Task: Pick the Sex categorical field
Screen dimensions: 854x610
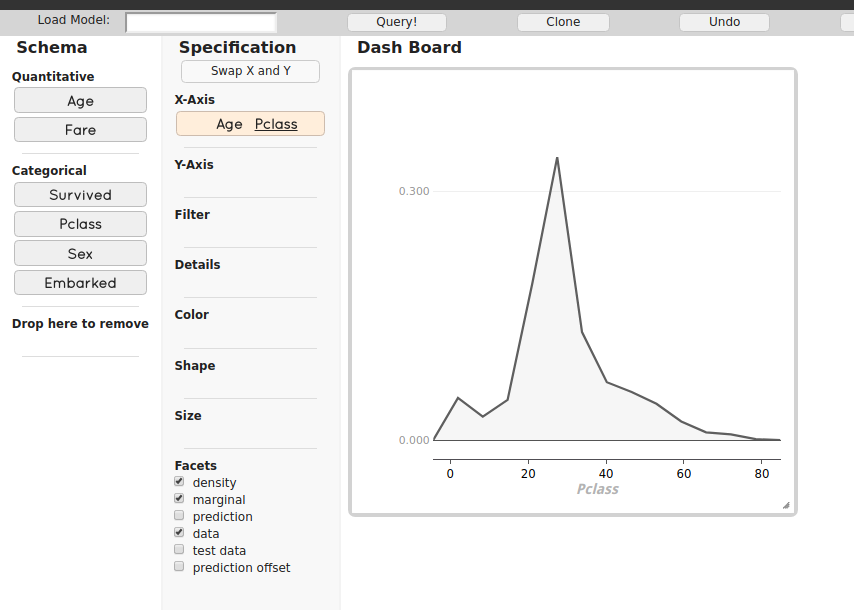Action: (x=80, y=253)
